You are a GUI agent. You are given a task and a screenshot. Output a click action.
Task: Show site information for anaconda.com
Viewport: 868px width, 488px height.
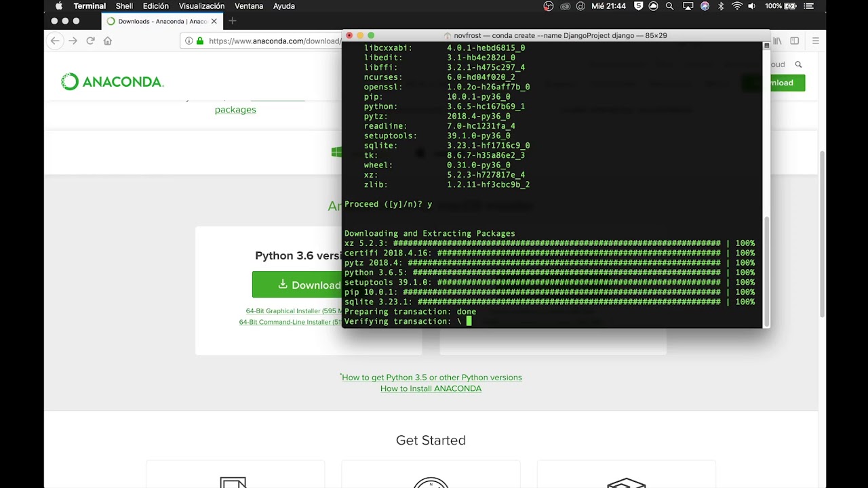[189, 41]
